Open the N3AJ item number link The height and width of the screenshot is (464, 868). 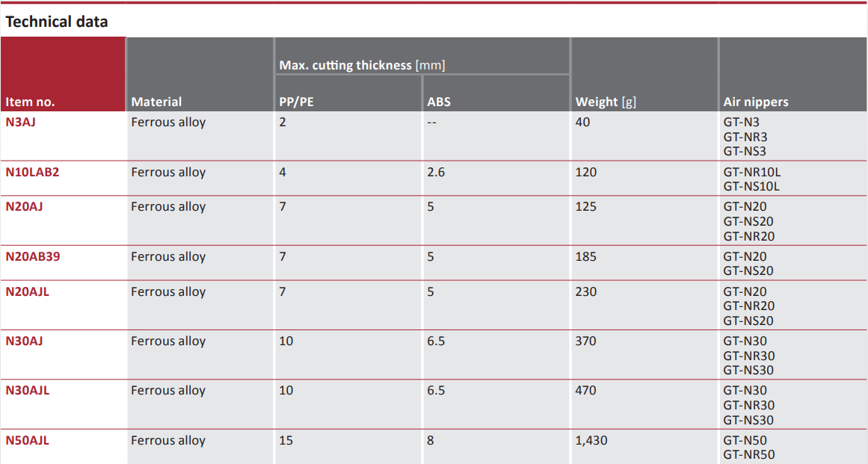click(x=20, y=123)
